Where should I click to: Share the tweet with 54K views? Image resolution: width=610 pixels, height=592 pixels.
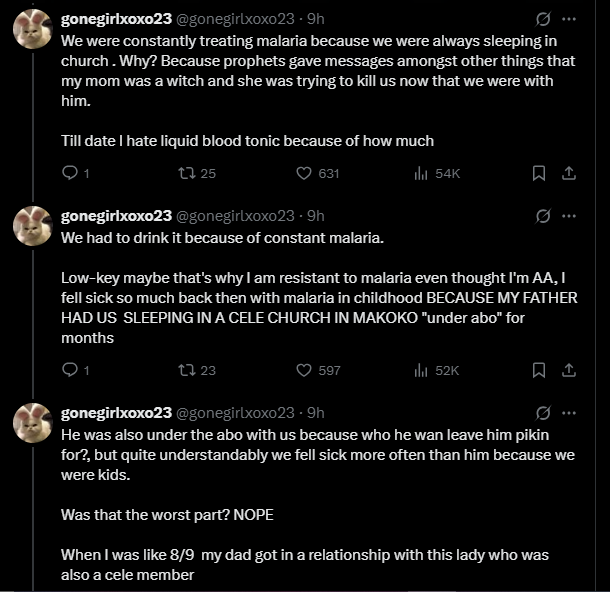[x=568, y=173]
